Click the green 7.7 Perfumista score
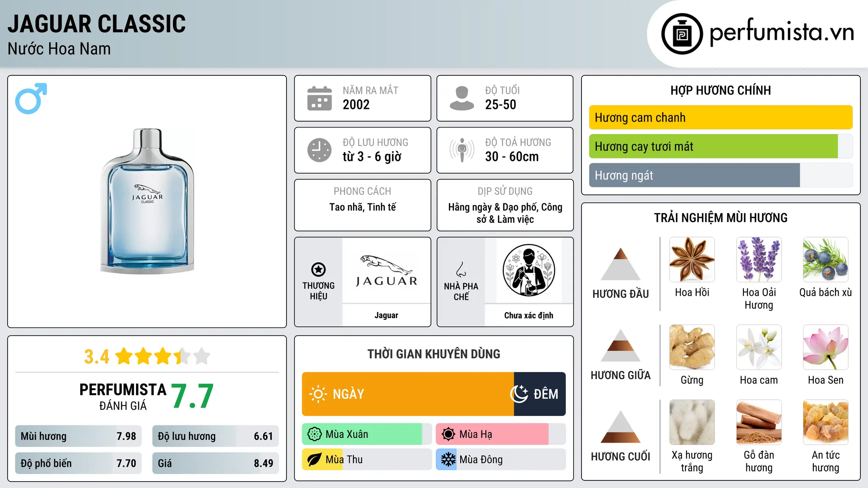 coord(192,396)
